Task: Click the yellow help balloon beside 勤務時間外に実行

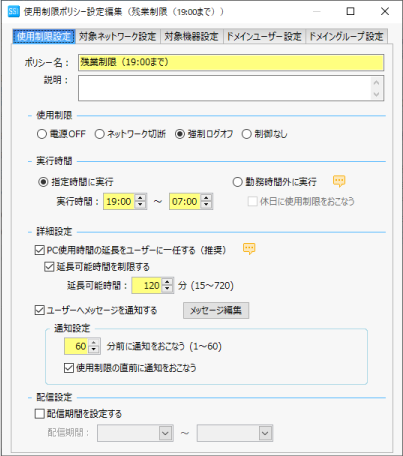Action: [x=339, y=181]
